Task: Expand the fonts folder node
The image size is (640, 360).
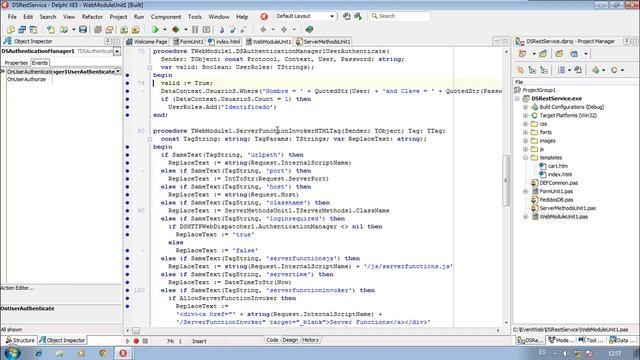Action: pyautogui.click(x=526, y=132)
